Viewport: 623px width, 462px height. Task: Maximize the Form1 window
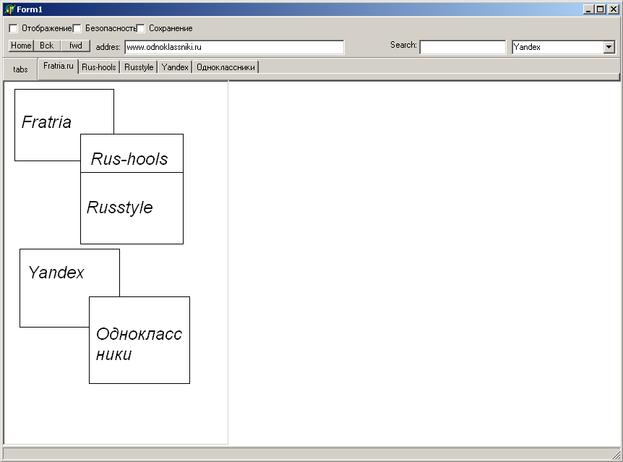click(600, 9)
